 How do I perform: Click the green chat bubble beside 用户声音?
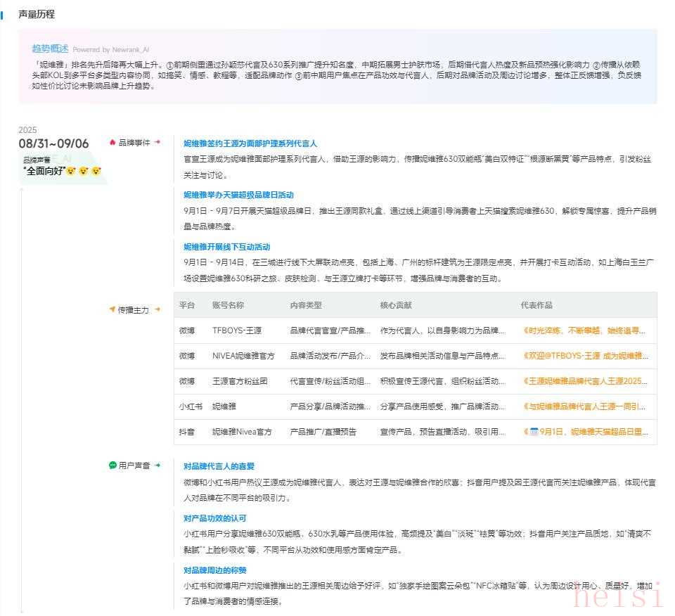click(112, 465)
